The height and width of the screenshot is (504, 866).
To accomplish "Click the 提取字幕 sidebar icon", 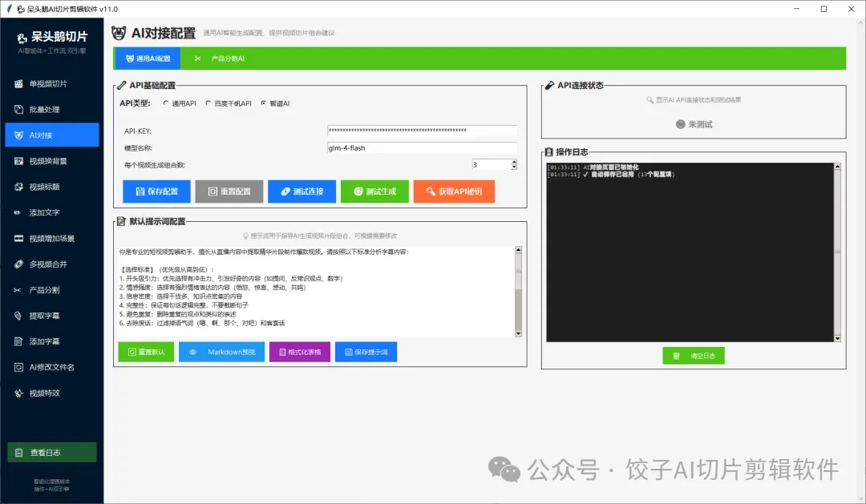I will click(18, 316).
